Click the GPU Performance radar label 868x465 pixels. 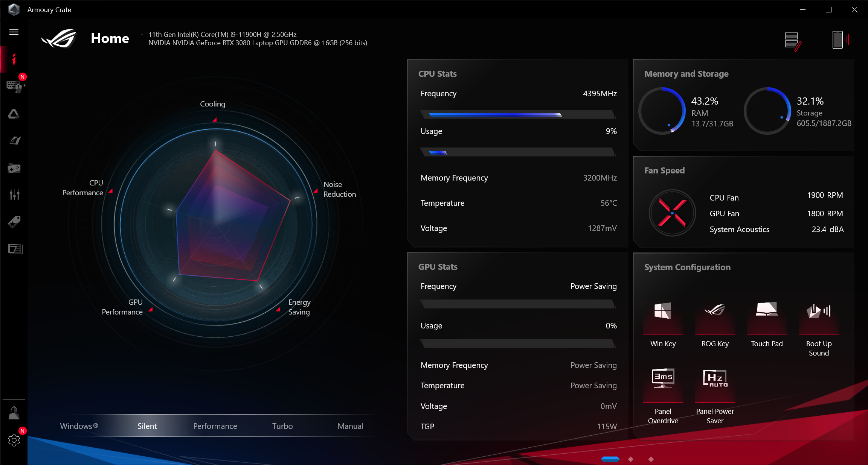(122, 307)
